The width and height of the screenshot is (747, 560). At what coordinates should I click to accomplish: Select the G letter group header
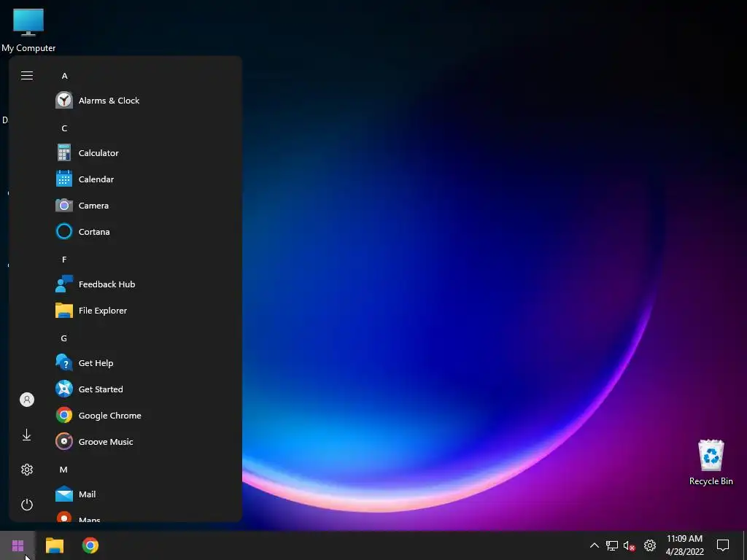pyautogui.click(x=64, y=338)
